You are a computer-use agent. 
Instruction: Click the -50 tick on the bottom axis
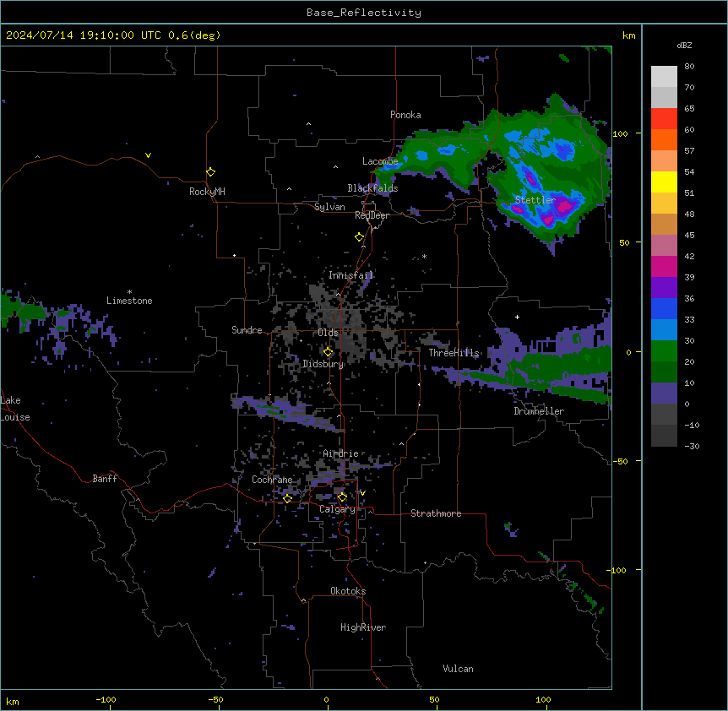click(215, 699)
